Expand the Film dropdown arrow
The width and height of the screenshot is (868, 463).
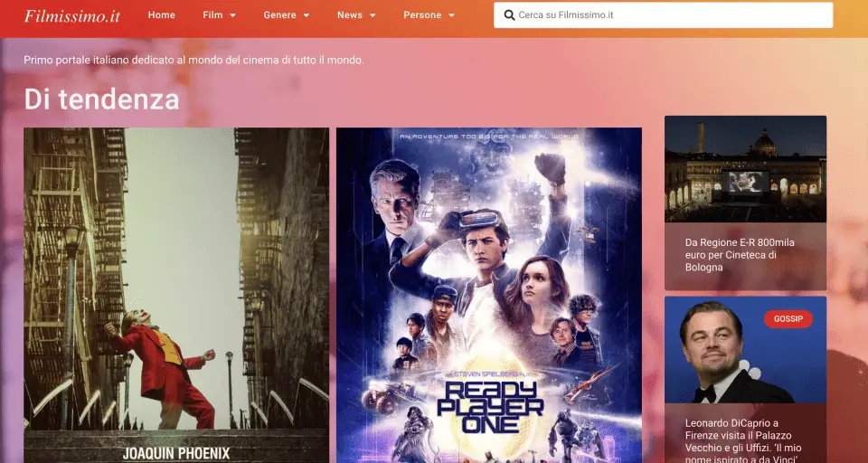[233, 15]
